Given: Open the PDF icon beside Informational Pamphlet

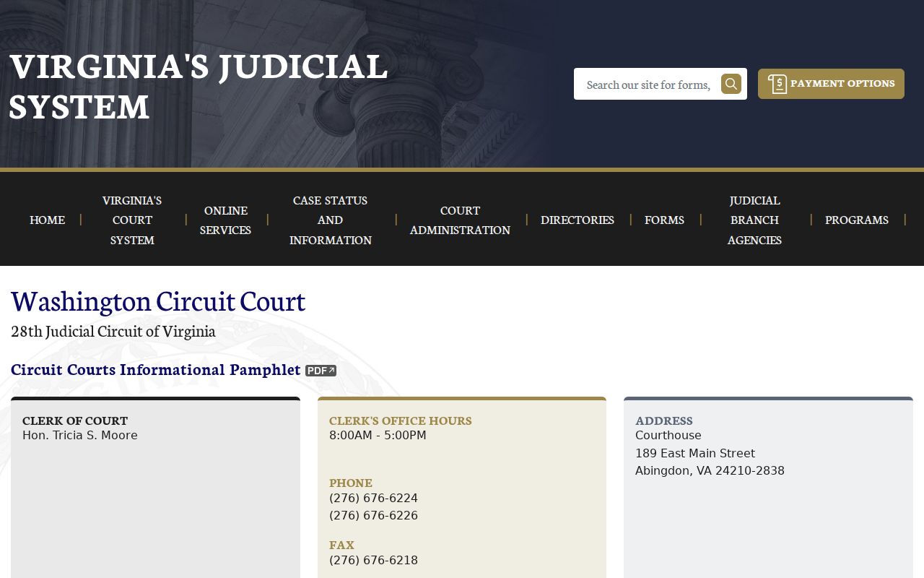Looking at the screenshot, I should (321, 371).
